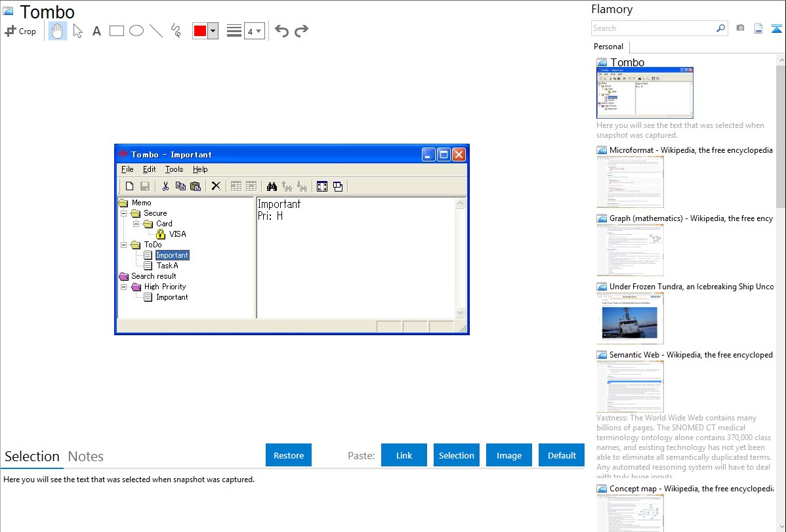Viewport: 786px width, 532px height.
Task: Click Tombo's stay-on-top window icon
Action: 338,186
